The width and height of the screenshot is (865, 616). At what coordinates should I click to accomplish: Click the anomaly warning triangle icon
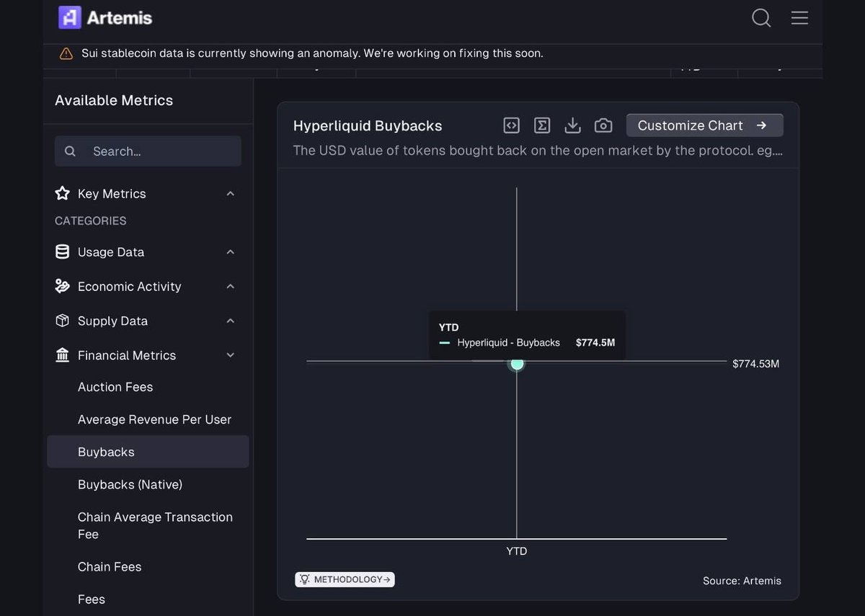point(66,53)
